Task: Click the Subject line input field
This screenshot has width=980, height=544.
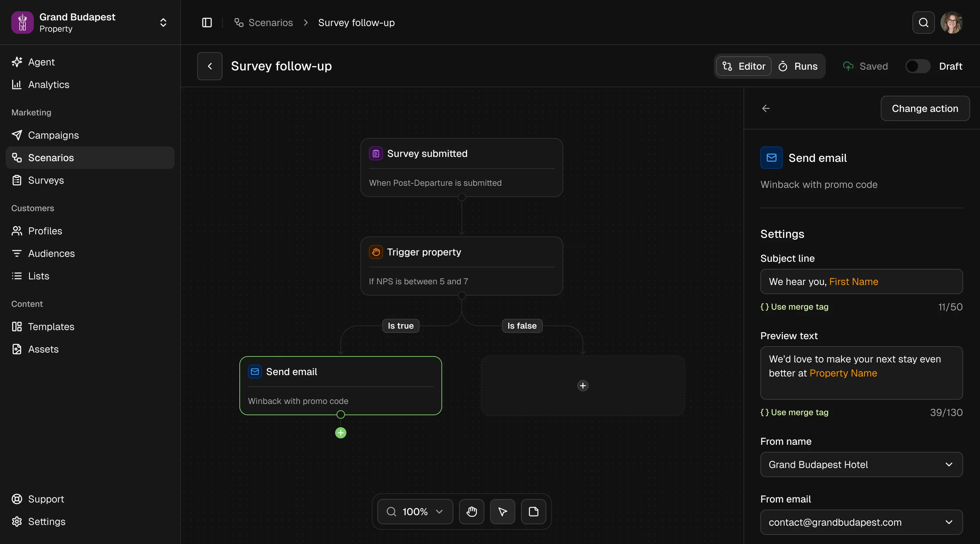Action: pos(861,282)
